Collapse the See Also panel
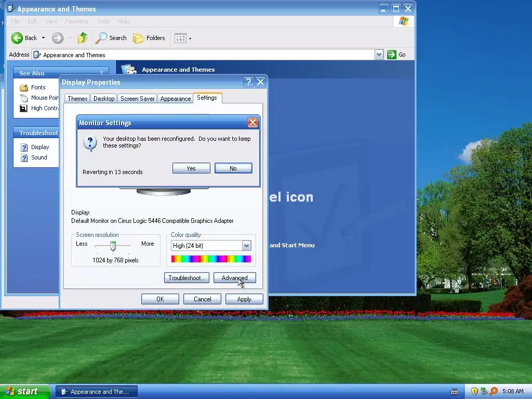This screenshot has height=399, width=532. click(x=101, y=73)
